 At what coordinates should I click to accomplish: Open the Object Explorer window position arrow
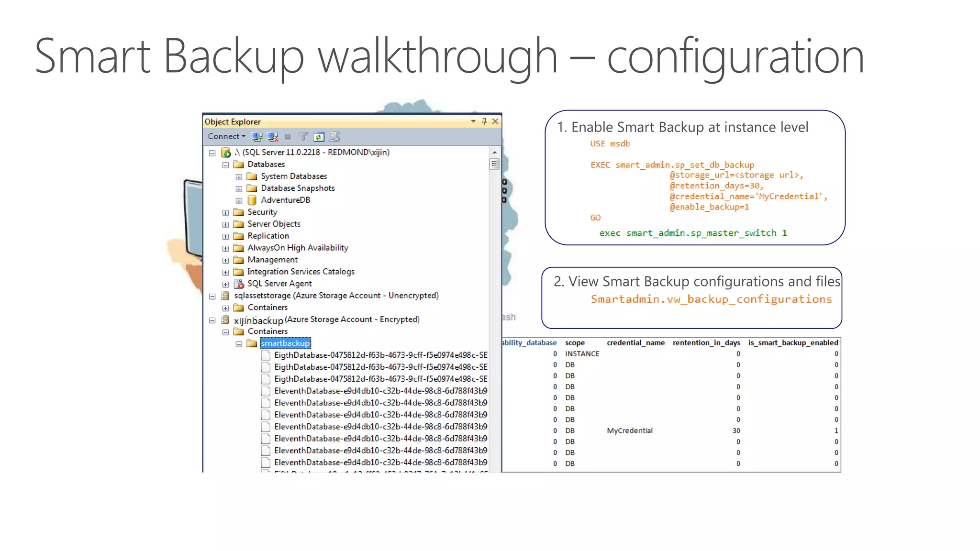click(473, 121)
